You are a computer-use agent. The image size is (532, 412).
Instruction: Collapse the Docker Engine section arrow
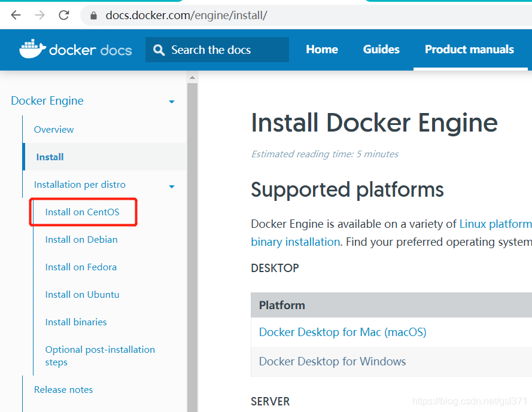pos(172,102)
